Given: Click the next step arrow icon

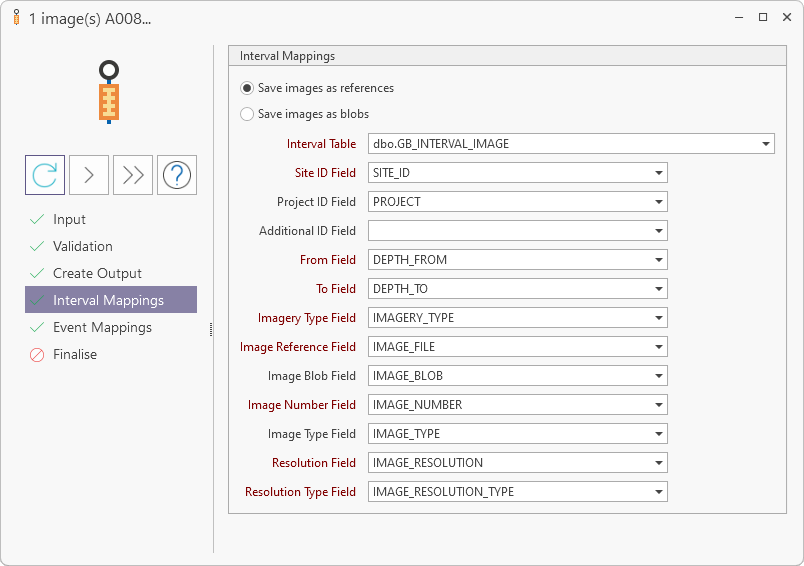Looking at the screenshot, I should pyautogui.click(x=89, y=175).
